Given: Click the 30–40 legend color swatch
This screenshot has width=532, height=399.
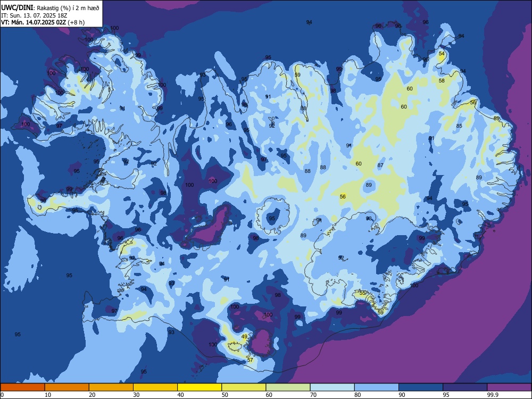Looking at the screenshot, I should coord(155,387).
